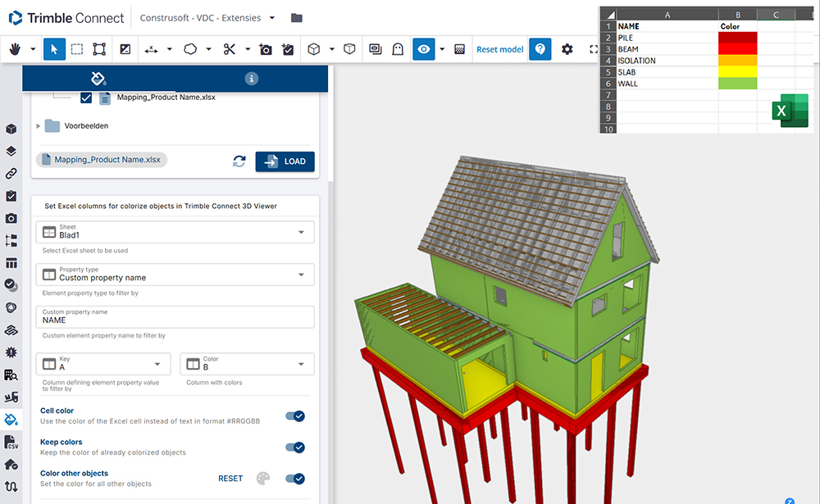Screen dimensions: 820x504
Task: Select the scissors clip plane tool
Action: 229,49
